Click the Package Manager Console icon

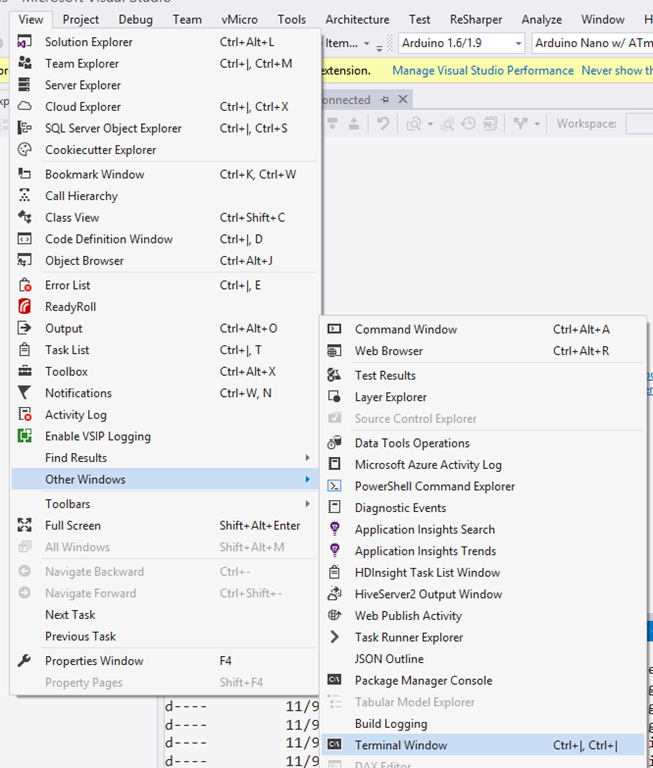[335, 681]
